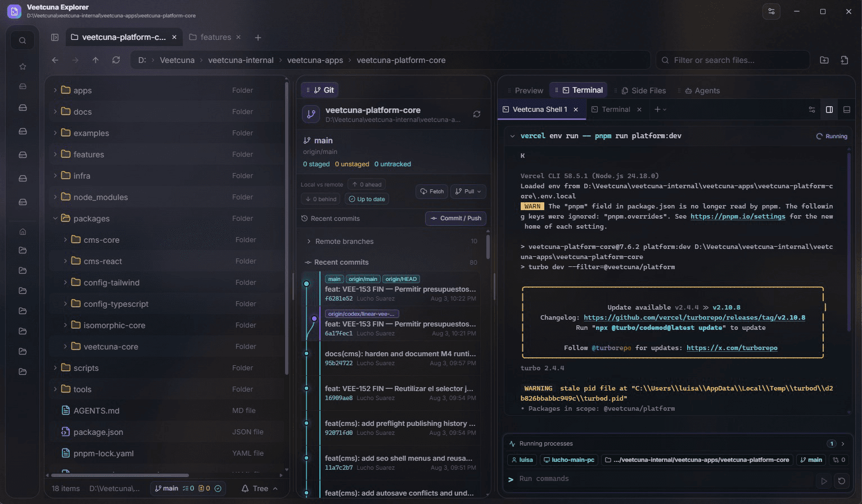Create a new folder via toolbar icon
Viewport: 862px width, 504px height.
click(x=824, y=60)
